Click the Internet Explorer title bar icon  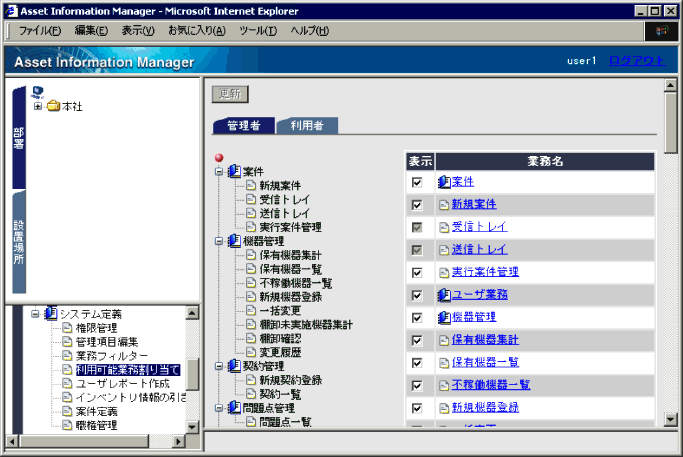[12, 11]
